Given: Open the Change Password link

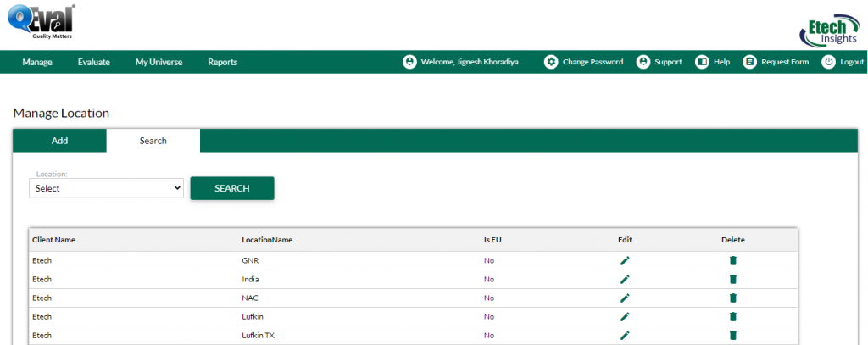Looking at the screenshot, I should click(x=593, y=62).
